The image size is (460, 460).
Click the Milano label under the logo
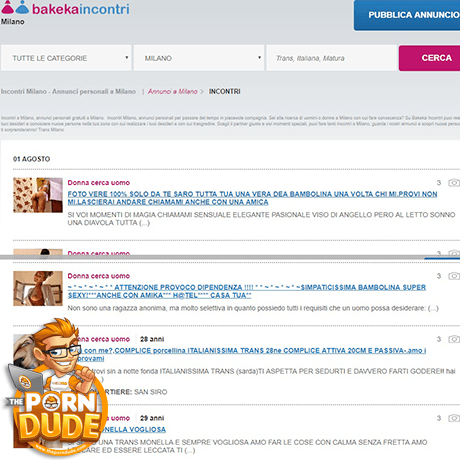point(13,22)
